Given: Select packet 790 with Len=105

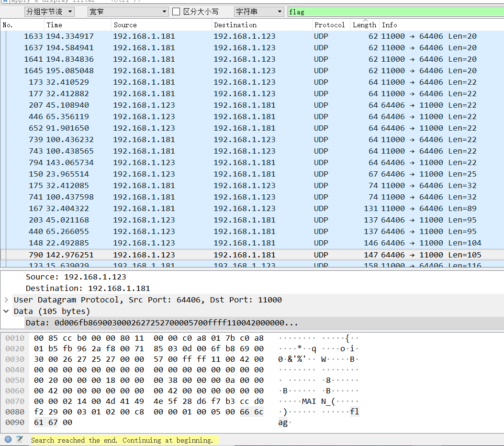Looking at the screenshot, I should click(252, 255).
